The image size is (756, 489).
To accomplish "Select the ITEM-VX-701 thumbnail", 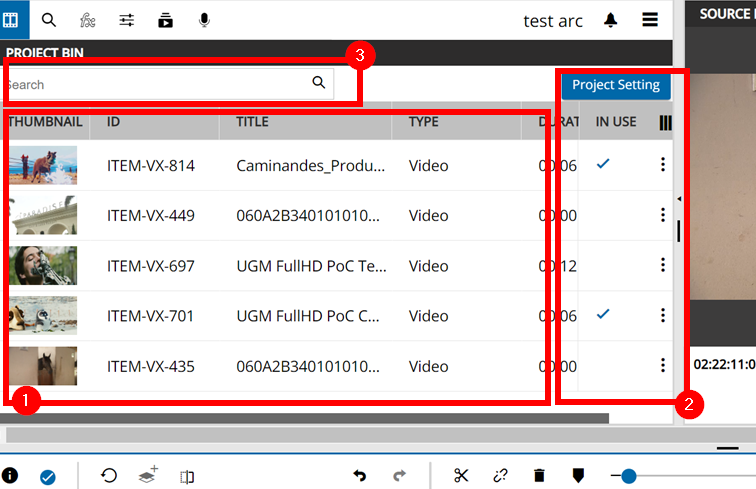I will coord(43,315).
